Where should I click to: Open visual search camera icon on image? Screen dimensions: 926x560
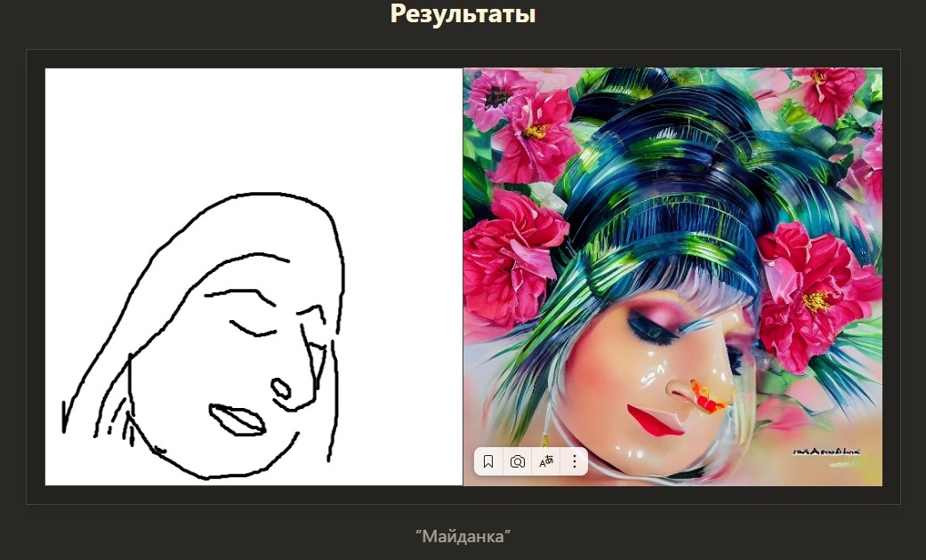[x=518, y=461]
